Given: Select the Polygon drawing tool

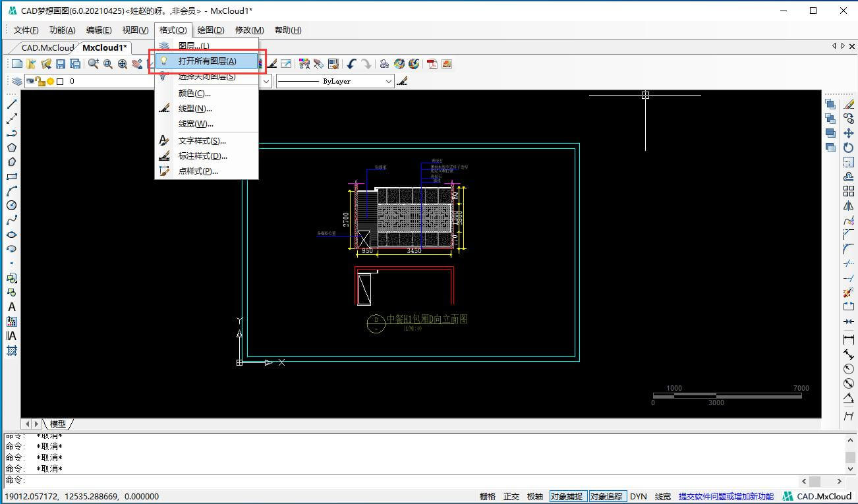Looking at the screenshot, I should point(12,148).
